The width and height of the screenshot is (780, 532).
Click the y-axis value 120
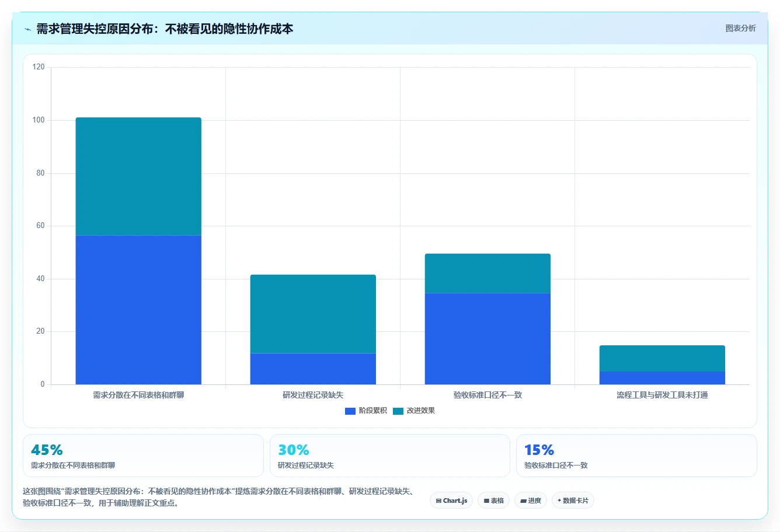39,67
